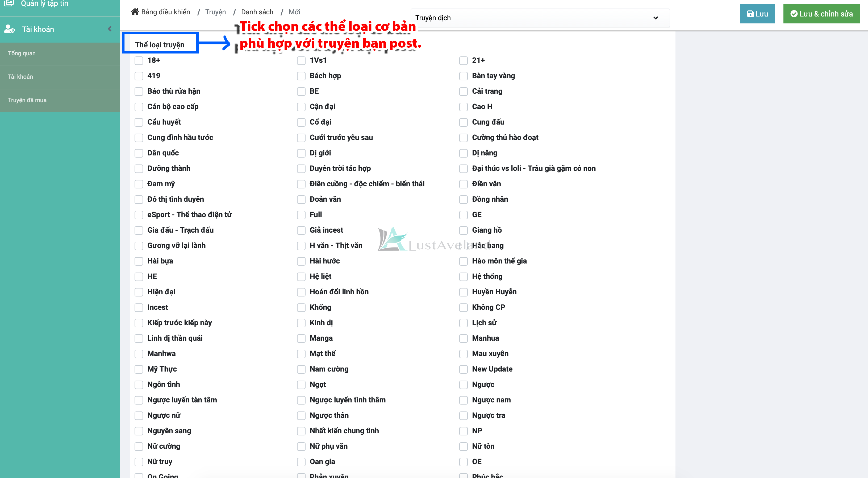Click the Báo thù rửa hận label
Viewport: 868px width, 478px height.
174,91
